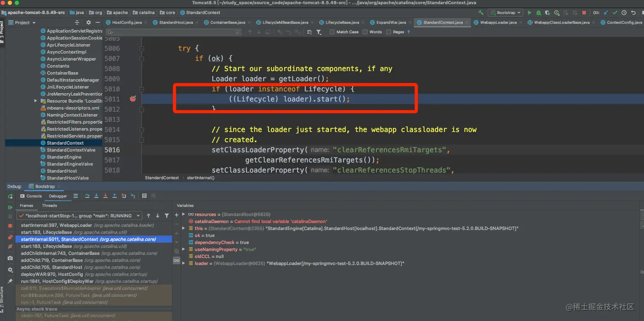Select StandardEngine in the project tree

point(64,157)
